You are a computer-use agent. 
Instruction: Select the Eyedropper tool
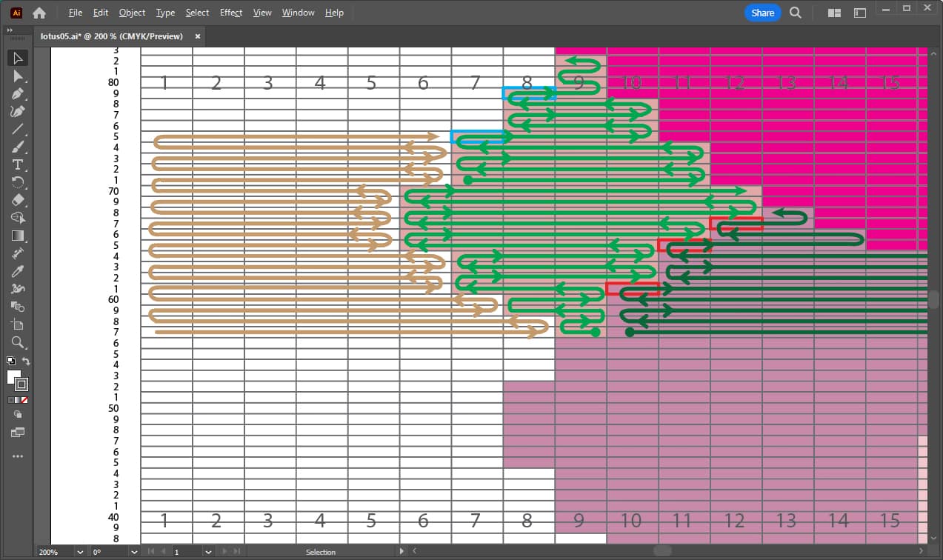[18, 271]
